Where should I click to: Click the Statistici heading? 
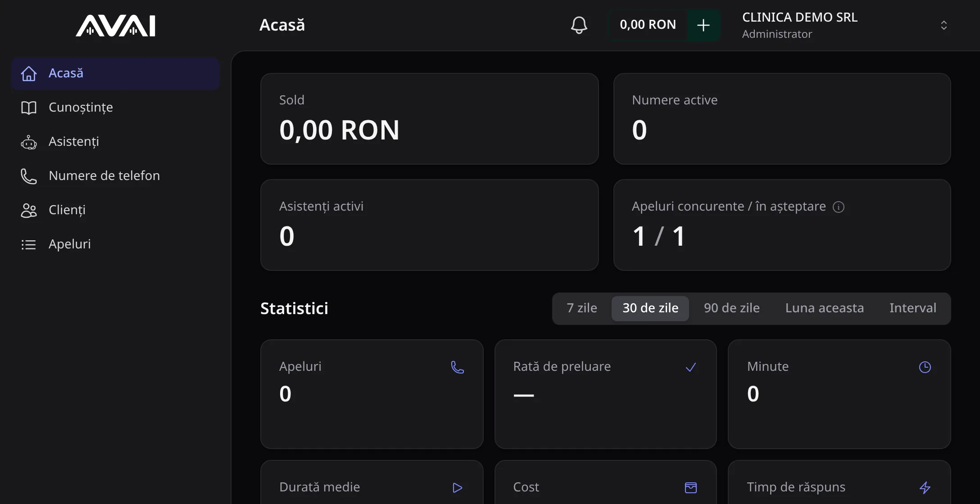click(x=294, y=309)
